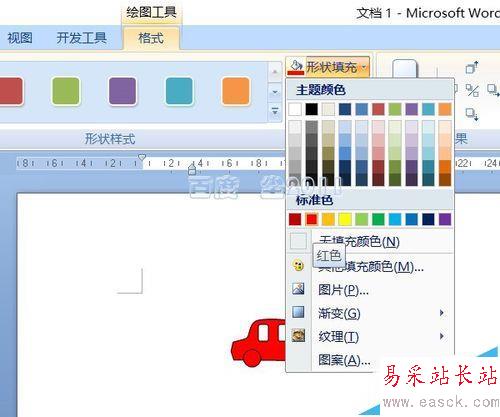Click the shadow effects button
Screen dimensions: 500x417
coord(405,69)
